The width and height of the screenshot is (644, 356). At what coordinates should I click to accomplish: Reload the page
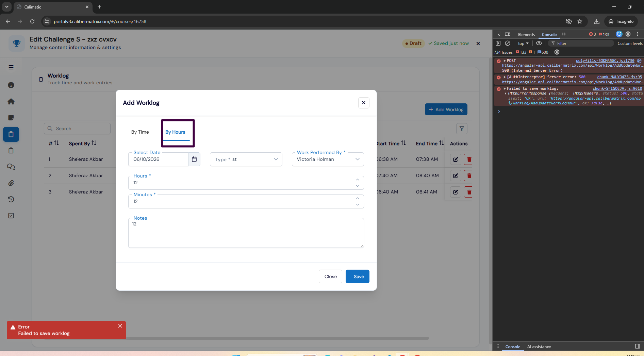tap(32, 21)
